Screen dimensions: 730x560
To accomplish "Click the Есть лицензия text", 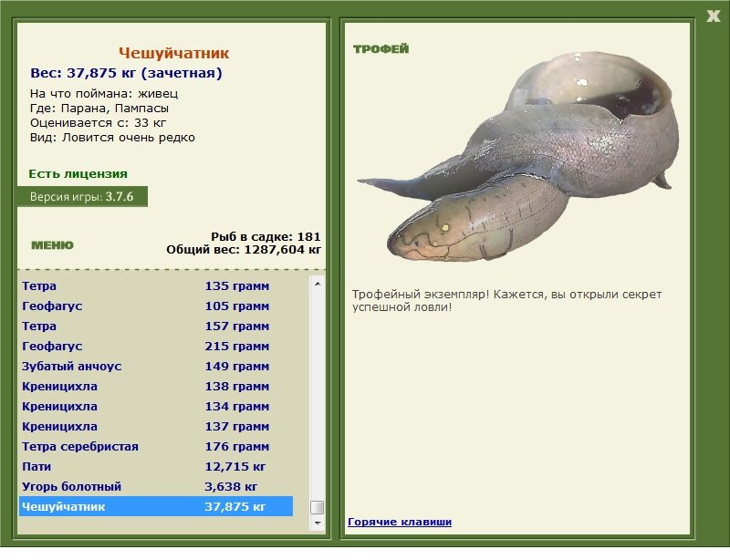I will coord(78,173).
